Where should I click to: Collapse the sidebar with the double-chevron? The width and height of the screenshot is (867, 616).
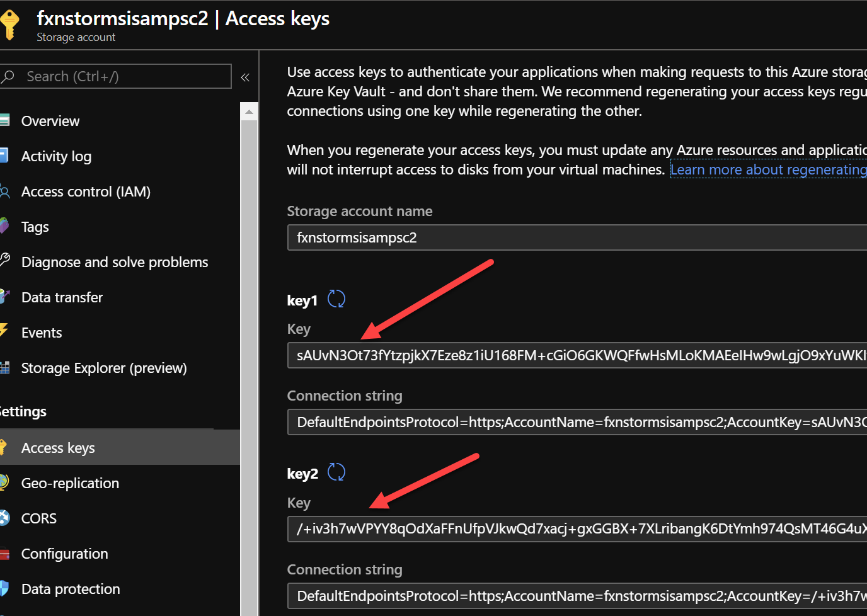245,77
